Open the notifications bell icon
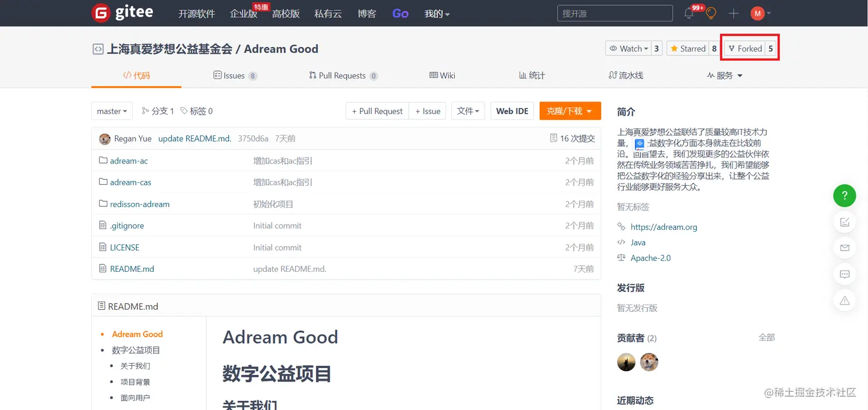The image size is (868, 410). pos(689,13)
